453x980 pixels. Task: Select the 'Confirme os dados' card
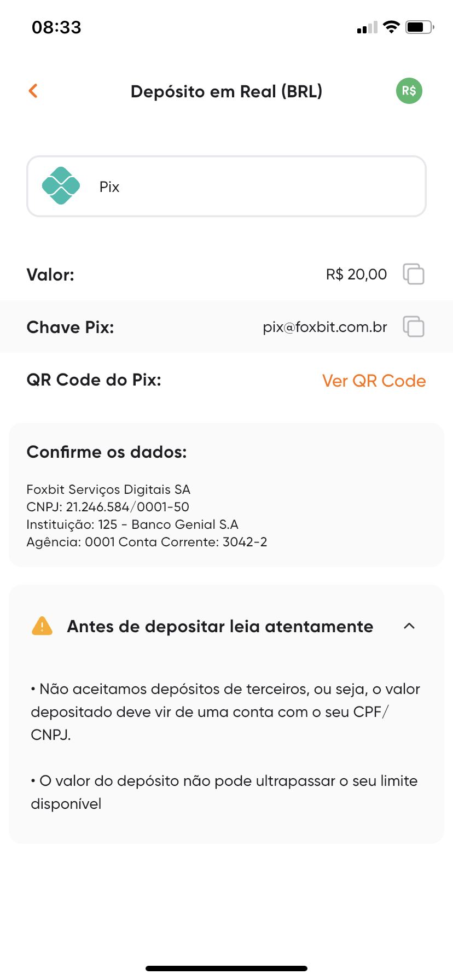pyautogui.click(x=226, y=495)
